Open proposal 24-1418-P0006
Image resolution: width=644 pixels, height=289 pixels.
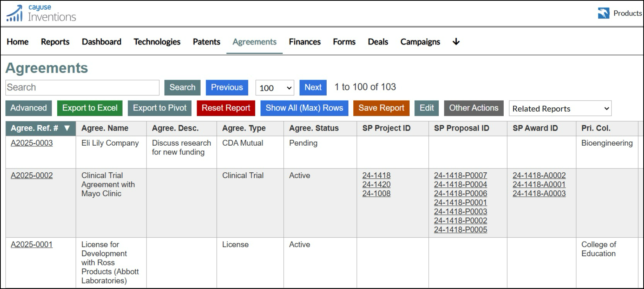(460, 194)
